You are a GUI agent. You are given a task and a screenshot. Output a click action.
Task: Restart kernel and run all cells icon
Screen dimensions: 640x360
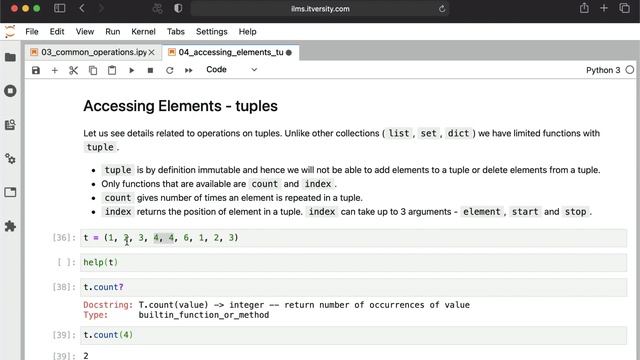point(188,70)
